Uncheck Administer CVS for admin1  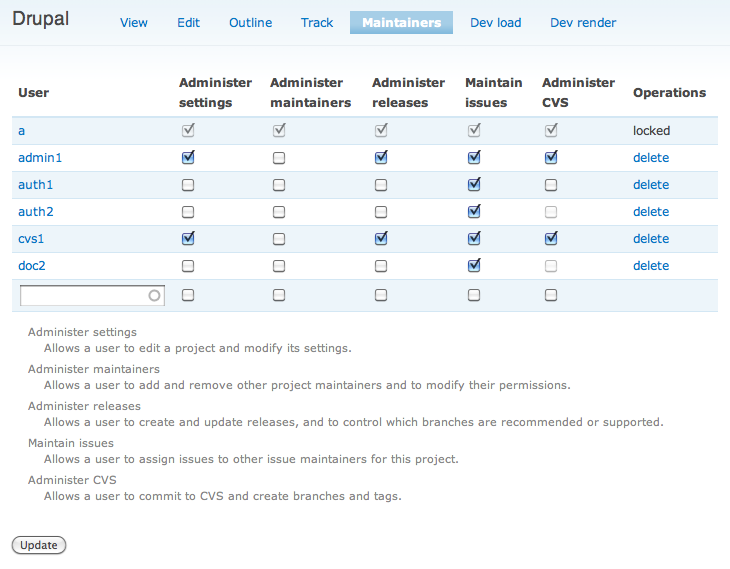point(551,158)
